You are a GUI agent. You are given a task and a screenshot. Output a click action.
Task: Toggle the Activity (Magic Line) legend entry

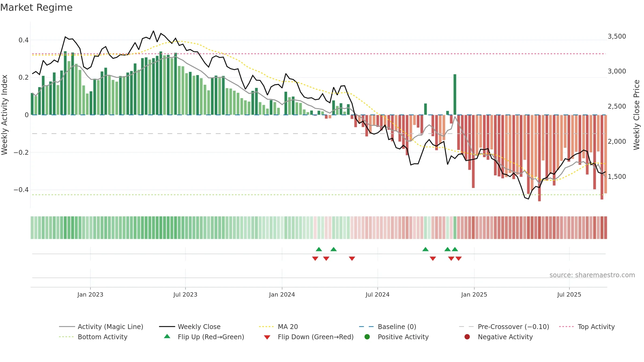click(x=101, y=327)
